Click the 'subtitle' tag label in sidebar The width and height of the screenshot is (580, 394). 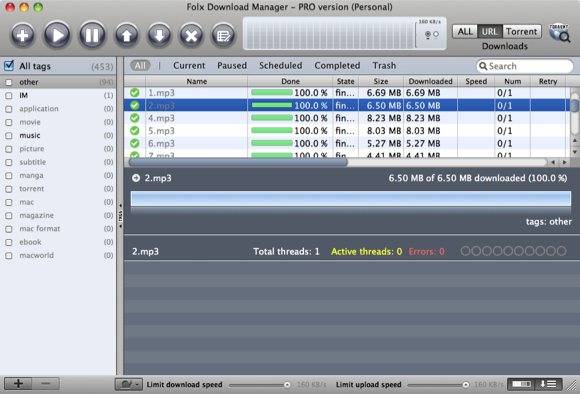coord(33,162)
